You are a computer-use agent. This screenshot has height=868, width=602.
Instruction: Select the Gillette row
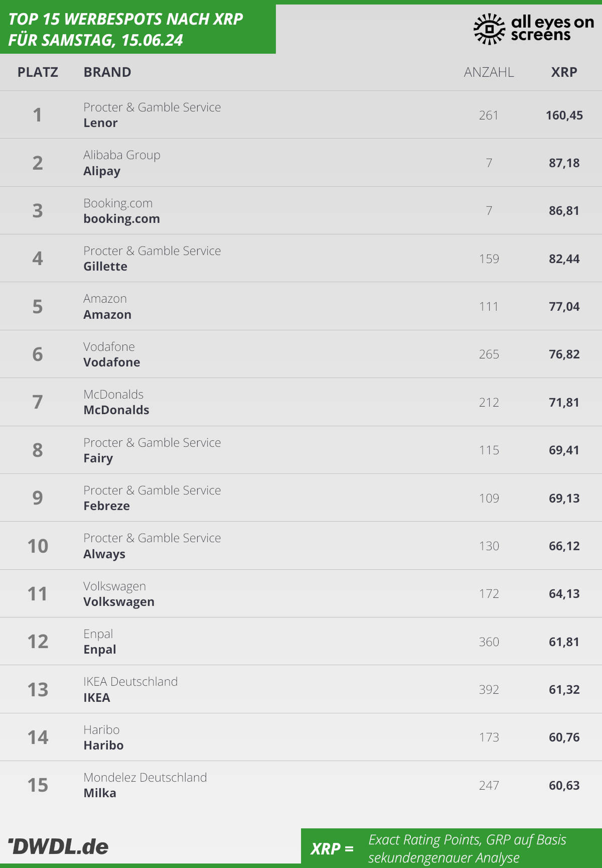301,259
